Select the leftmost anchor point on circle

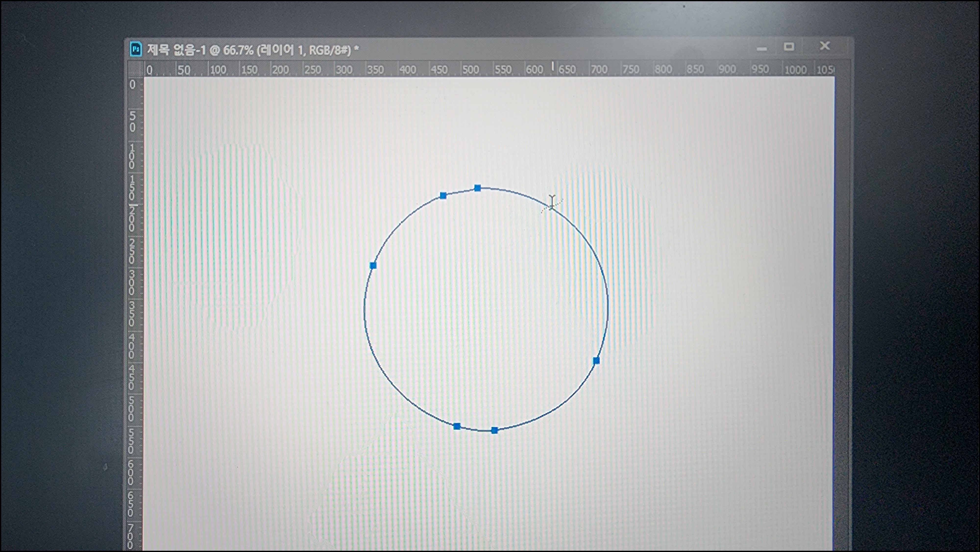pyautogui.click(x=373, y=266)
